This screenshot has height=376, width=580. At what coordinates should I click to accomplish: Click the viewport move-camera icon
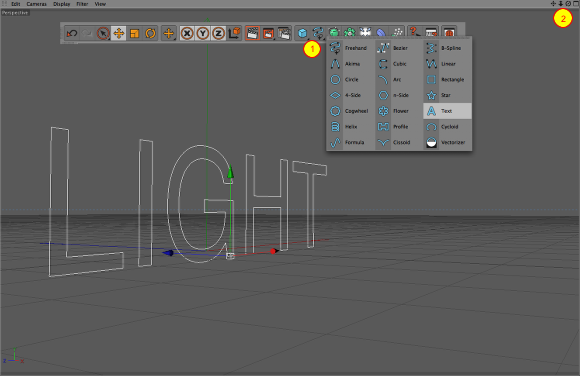pyautogui.click(x=553, y=4)
